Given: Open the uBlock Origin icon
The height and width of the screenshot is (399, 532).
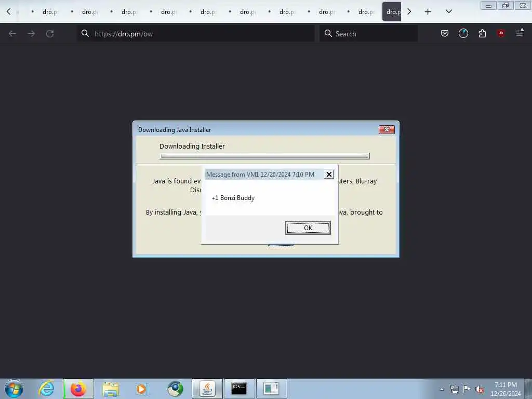Looking at the screenshot, I should tap(501, 33).
